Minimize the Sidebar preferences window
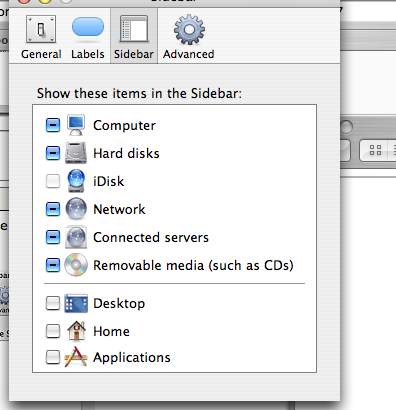396x410 pixels. [45, 1]
